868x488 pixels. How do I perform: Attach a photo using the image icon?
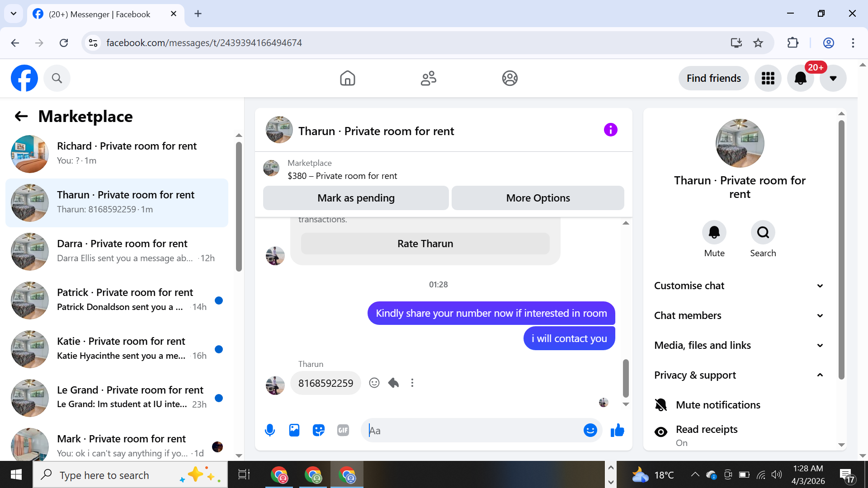(294, 430)
